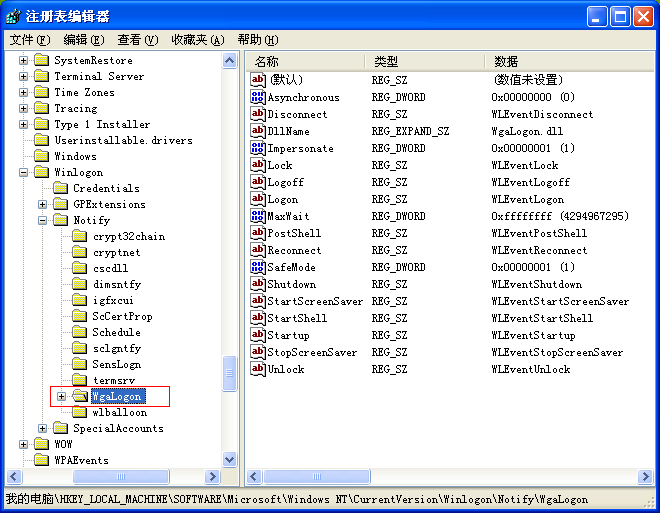Click the ab icon next to Shutdown
This screenshot has height=513, width=660.
coord(258,284)
